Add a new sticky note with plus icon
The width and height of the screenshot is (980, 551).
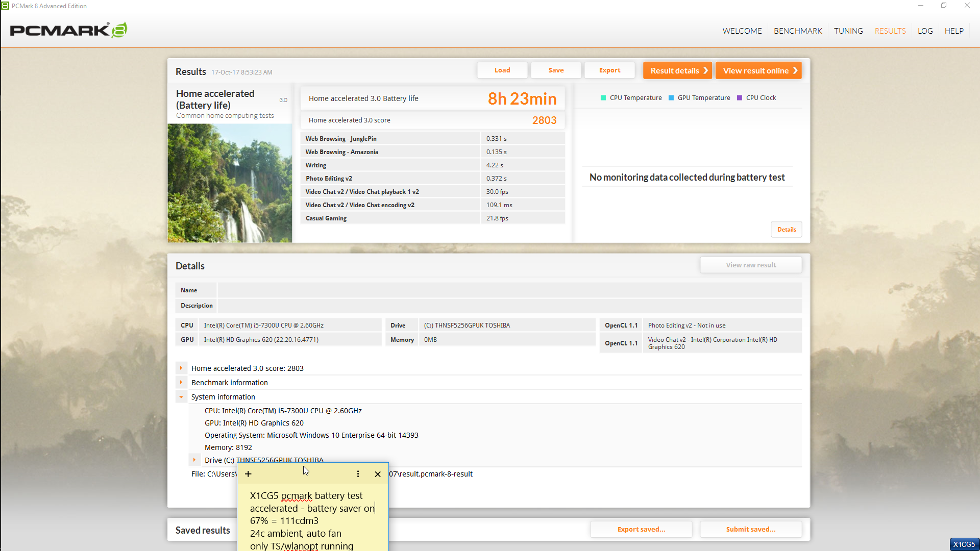[248, 474]
